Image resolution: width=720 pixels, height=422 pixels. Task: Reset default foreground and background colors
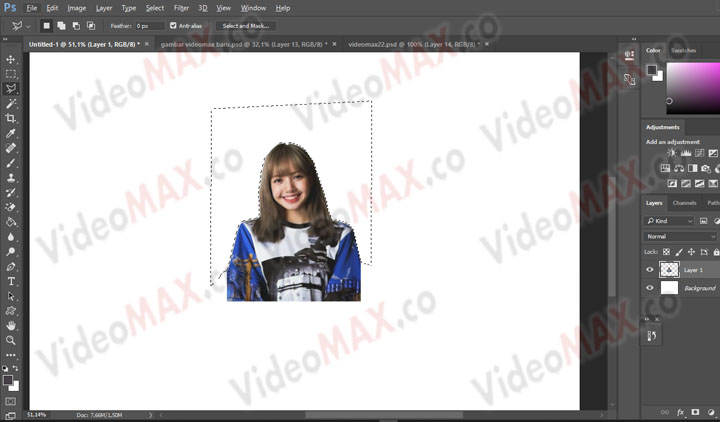[x=5, y=368]
